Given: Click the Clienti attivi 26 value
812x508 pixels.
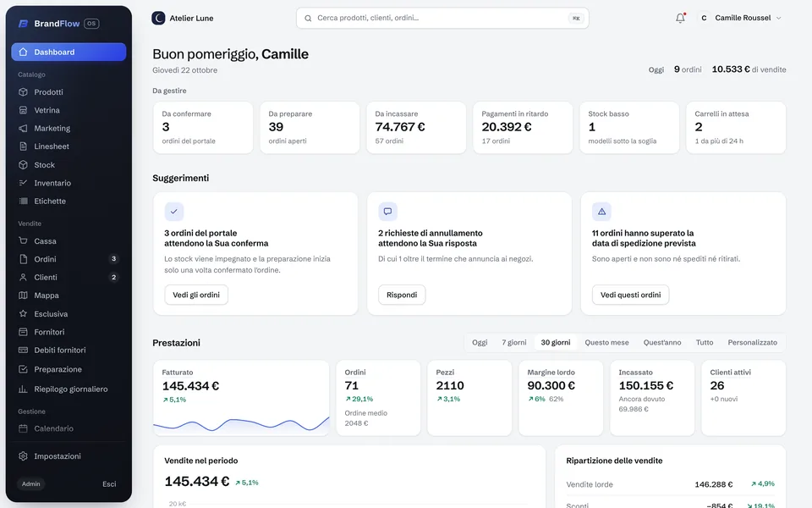Looking at the screenshot, I should (716, 386).
